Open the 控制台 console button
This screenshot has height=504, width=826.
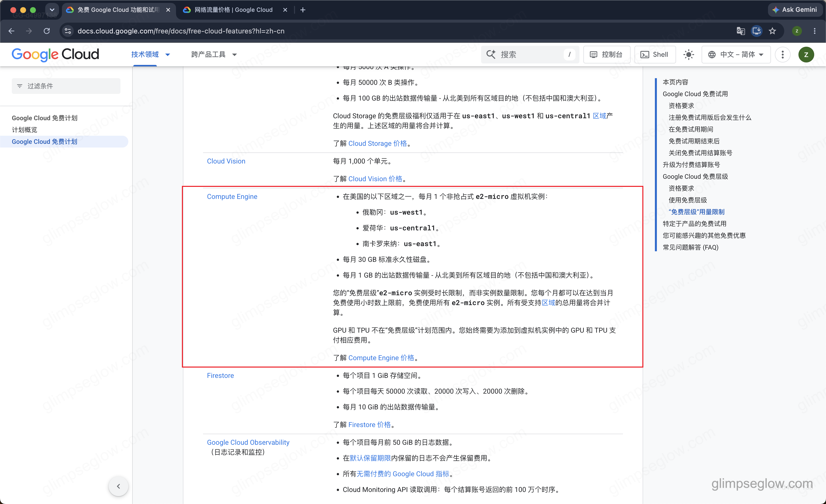(x=607, y=54)
